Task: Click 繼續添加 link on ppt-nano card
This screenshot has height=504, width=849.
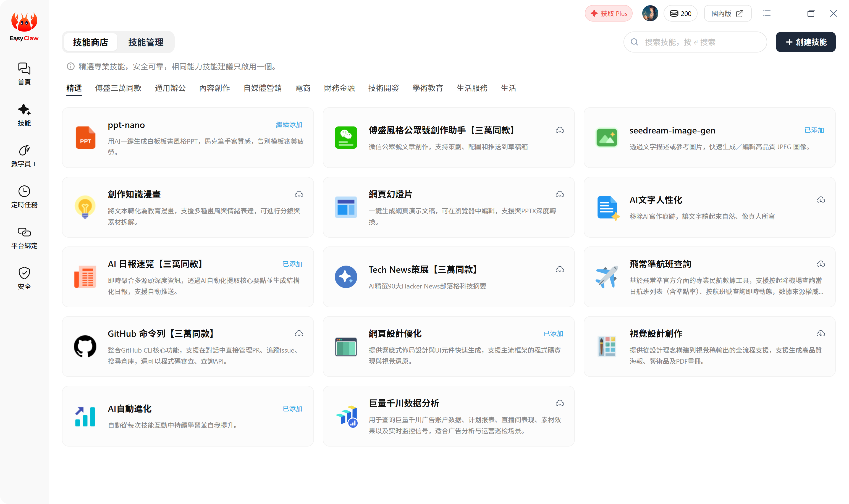Action: (289, 125)
